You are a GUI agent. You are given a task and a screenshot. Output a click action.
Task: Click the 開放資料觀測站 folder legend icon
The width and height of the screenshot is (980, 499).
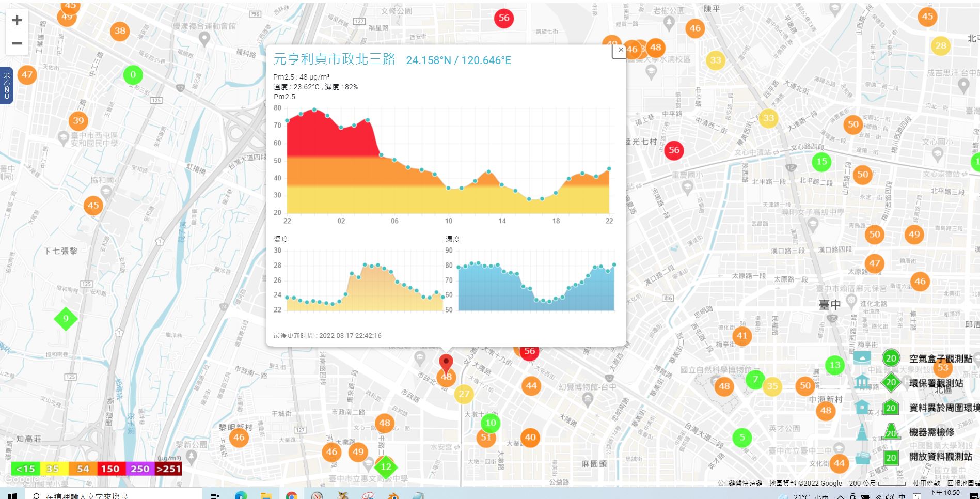[862, 457]
